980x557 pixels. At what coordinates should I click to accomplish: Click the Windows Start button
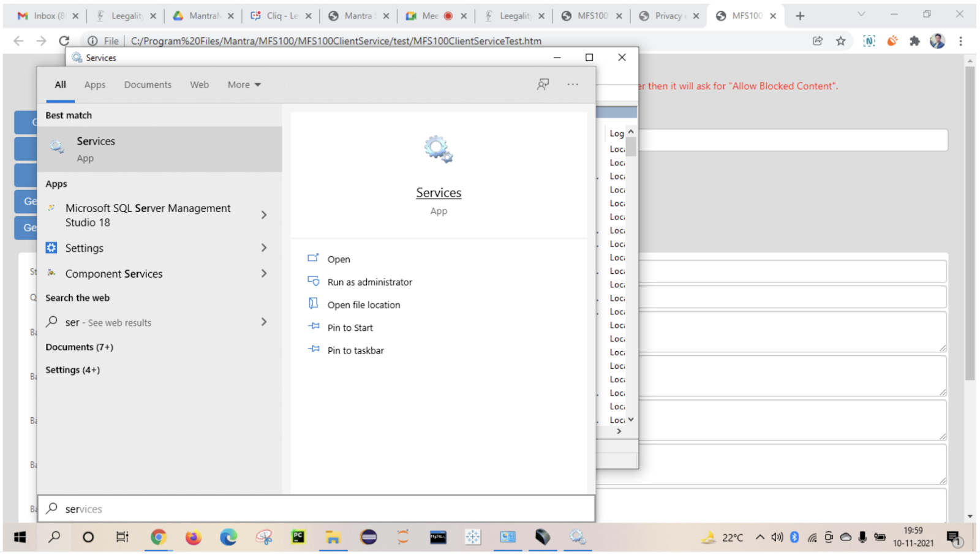[20, 537]
